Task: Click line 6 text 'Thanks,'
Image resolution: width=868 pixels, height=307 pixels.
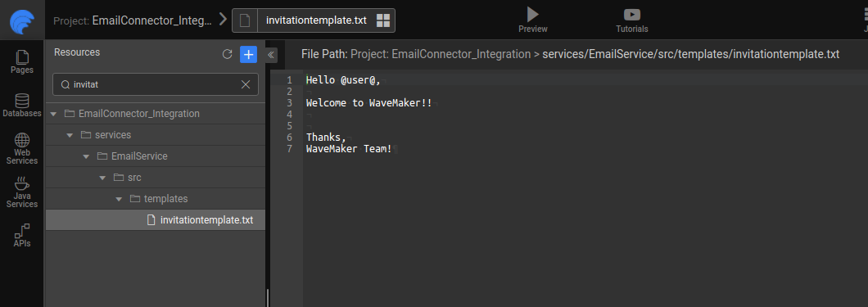Action: 326,138
